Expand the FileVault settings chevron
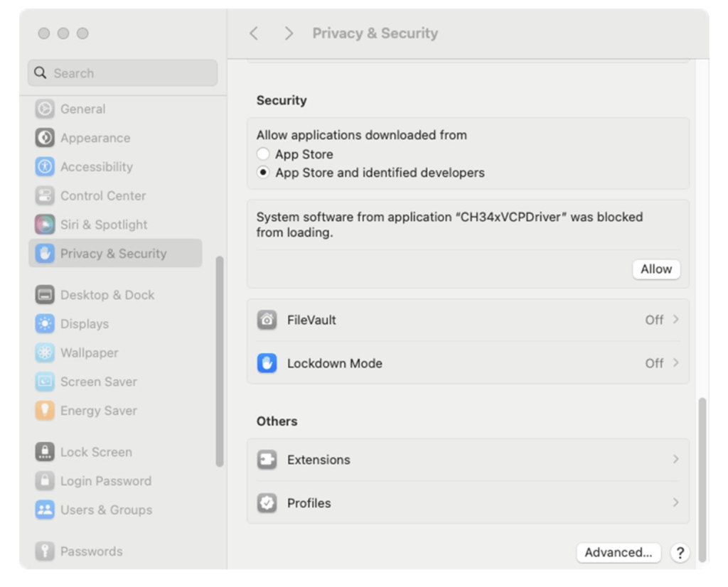This screenshot has width=728, height=587. pos(675,320)
